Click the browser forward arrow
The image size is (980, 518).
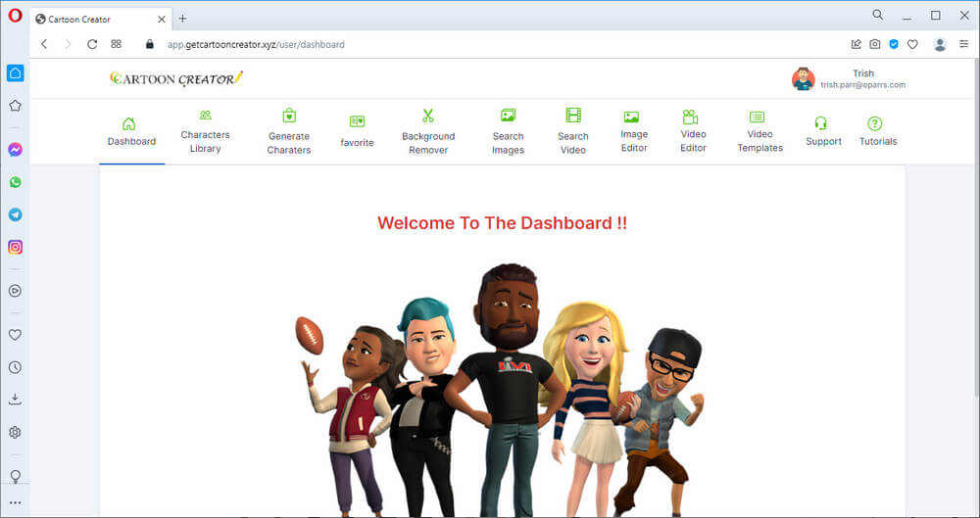click(68, 44)
